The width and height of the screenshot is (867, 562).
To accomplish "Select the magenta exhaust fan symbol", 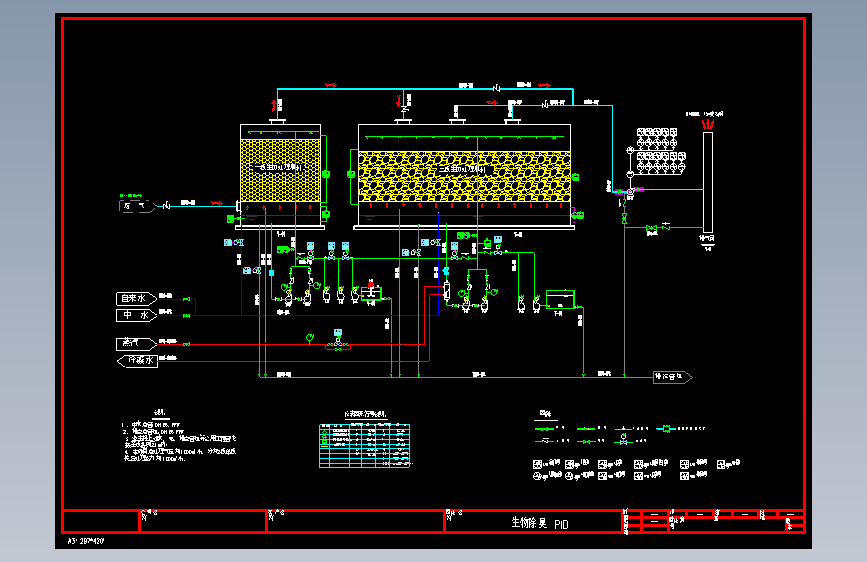I will (x=629, y=191).
